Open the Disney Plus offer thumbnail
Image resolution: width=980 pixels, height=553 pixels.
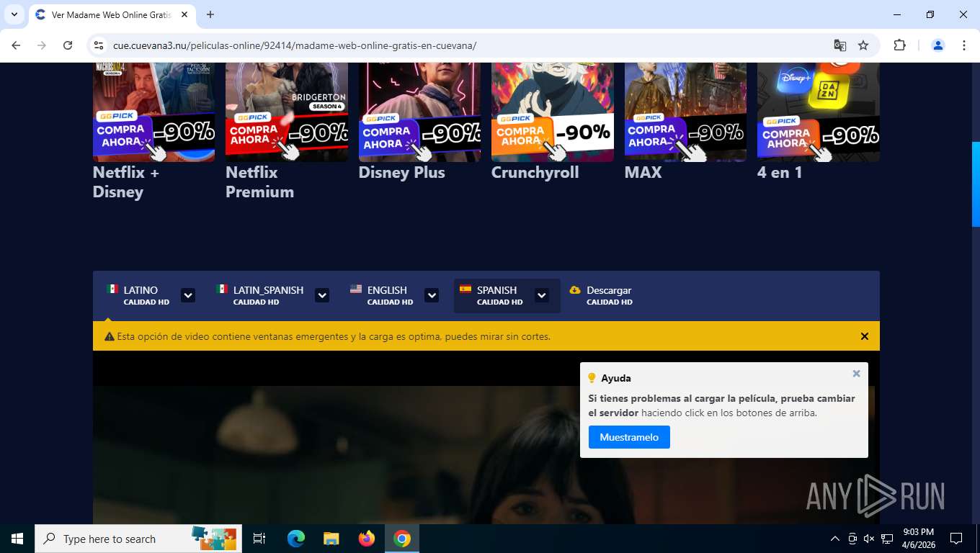tap(419, 112)
